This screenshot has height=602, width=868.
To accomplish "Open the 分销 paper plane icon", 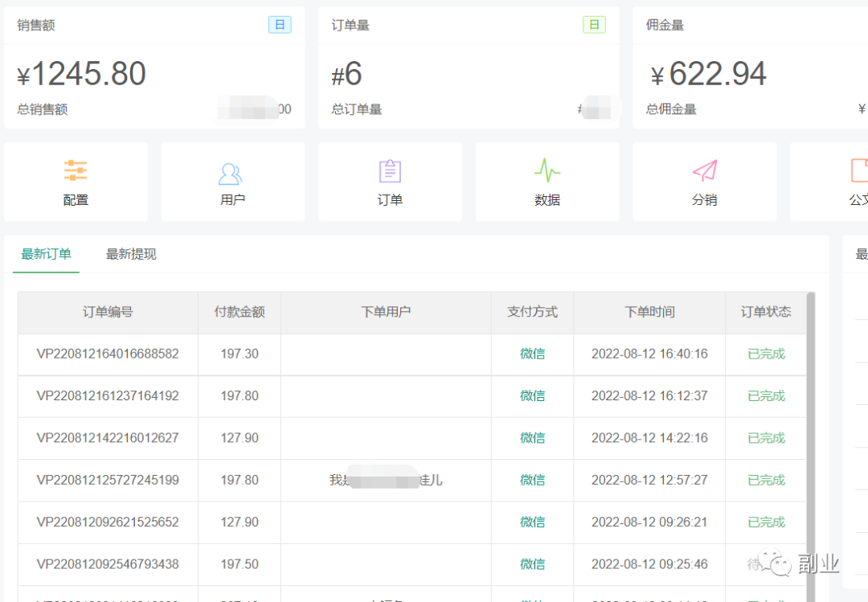I will click(704, 171).
